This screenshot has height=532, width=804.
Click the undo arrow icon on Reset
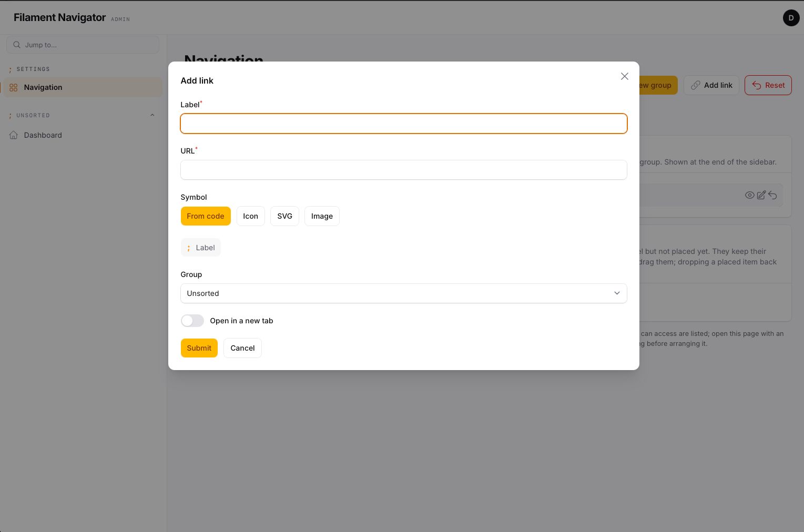coord(757,85)
